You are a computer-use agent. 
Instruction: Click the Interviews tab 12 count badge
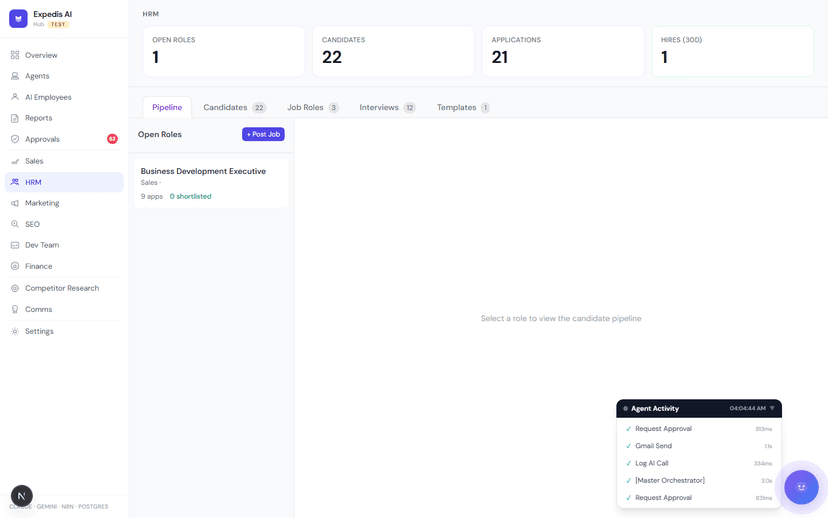click(x=409, y=108)
